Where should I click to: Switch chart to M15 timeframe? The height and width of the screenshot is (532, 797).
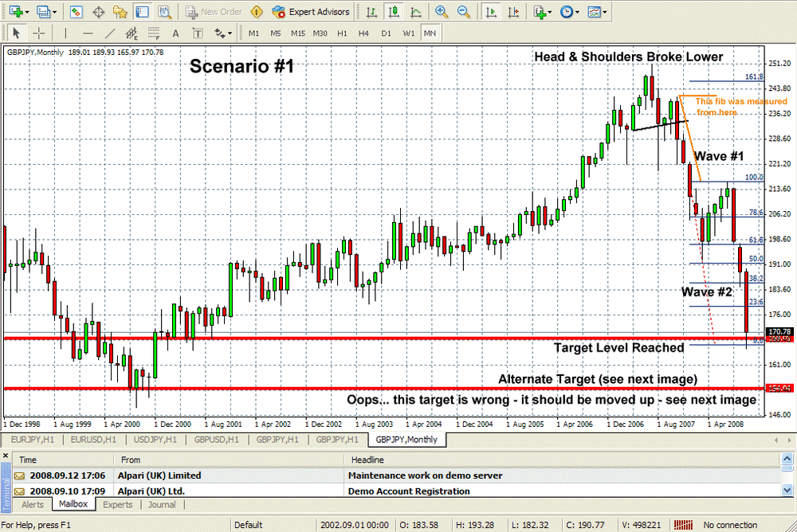pos(298,33)
